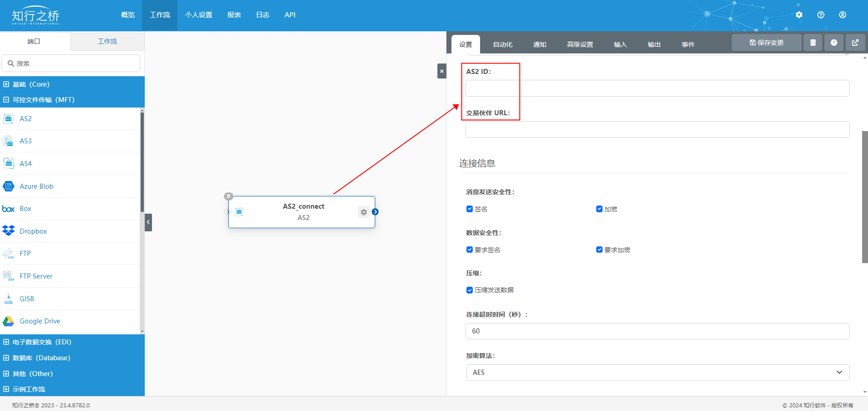Viewport: 868px width, 411px height.
Task: Select the FTP connector icon
Action: pos(8,254)
